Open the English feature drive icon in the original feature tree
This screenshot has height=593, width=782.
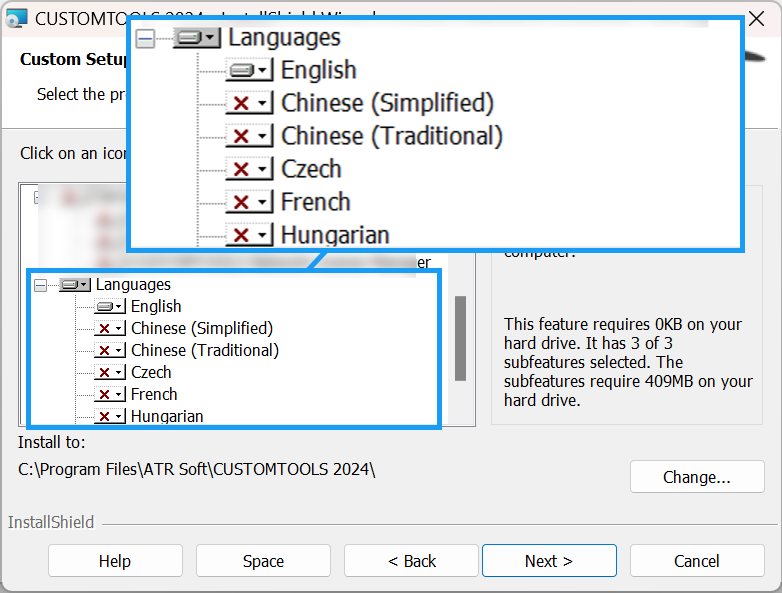tap(110, 306)
